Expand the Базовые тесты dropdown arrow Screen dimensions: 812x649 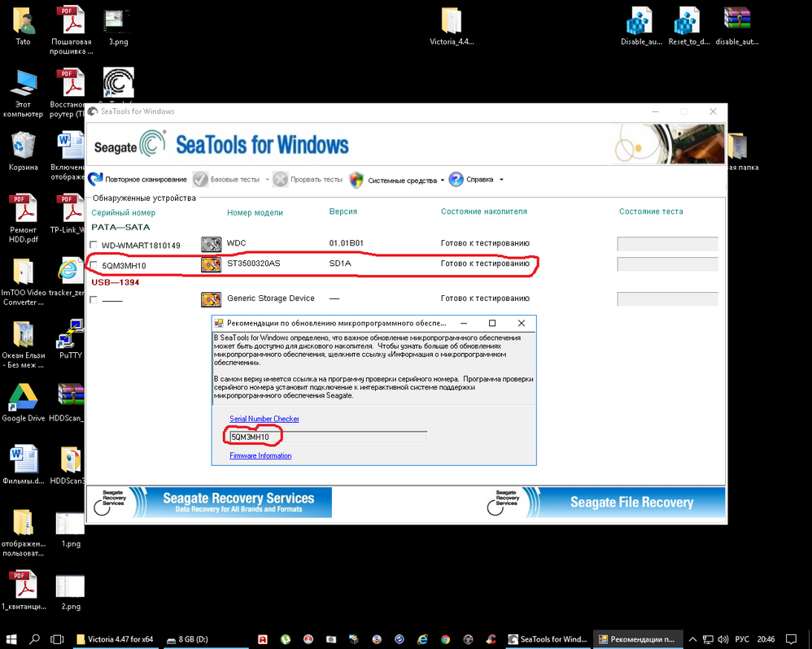click(x=267, y=180)
